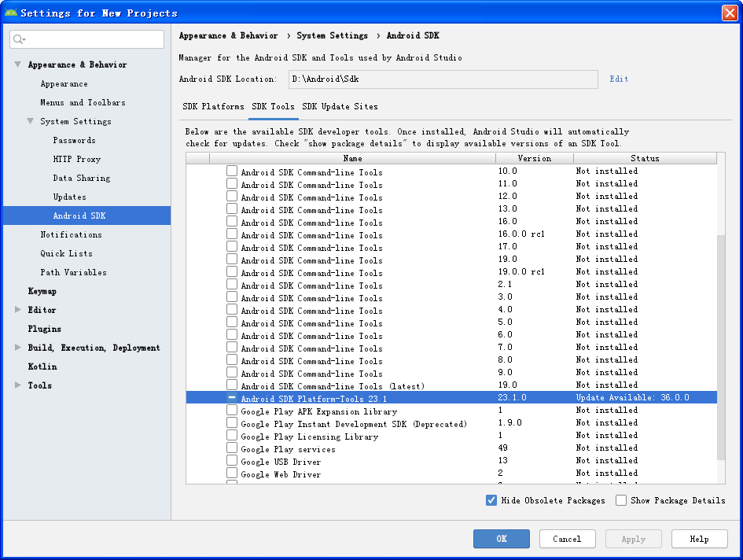
Task: Close the Settings for New Projects dialog
Action: tap(730, 13)
